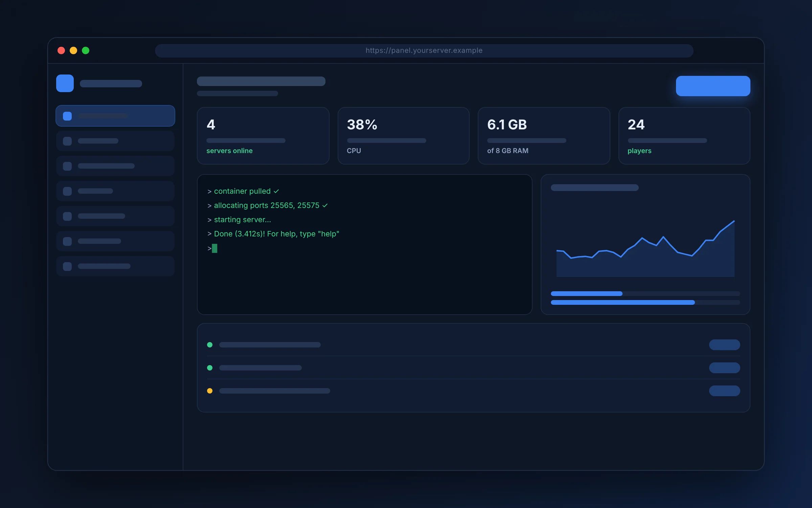Click the green maximize window dot
The height and width of the screenshot is (508, 812).
point(86,50)
